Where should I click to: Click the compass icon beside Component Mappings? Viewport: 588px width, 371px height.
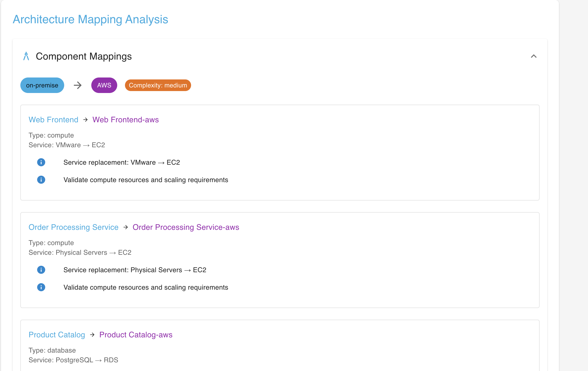click(x=26, y=56)
